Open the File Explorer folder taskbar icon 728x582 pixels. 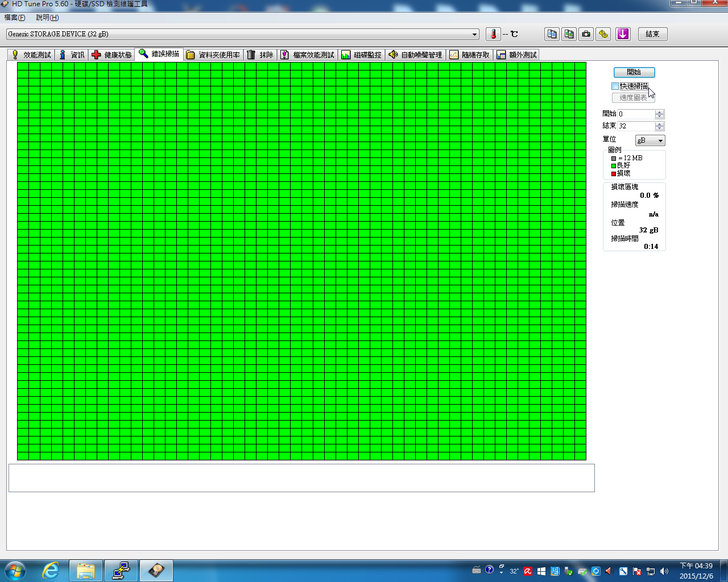click(x=86, y=569)
